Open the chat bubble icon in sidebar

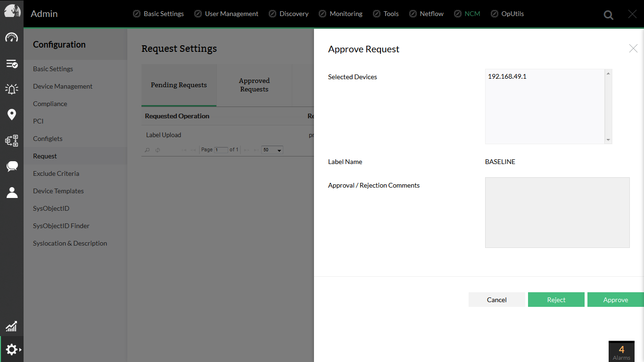pyautogui.click(x=12, y=166)
